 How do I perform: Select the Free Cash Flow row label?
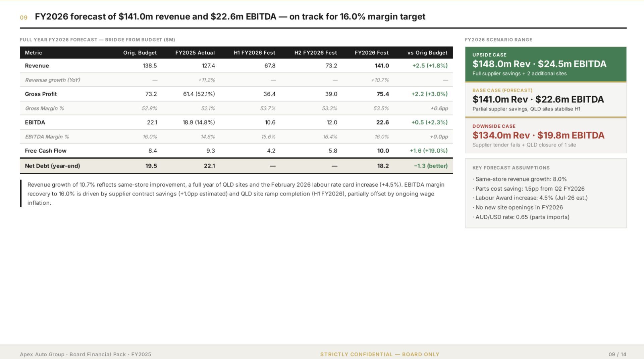tap(46, 151)
